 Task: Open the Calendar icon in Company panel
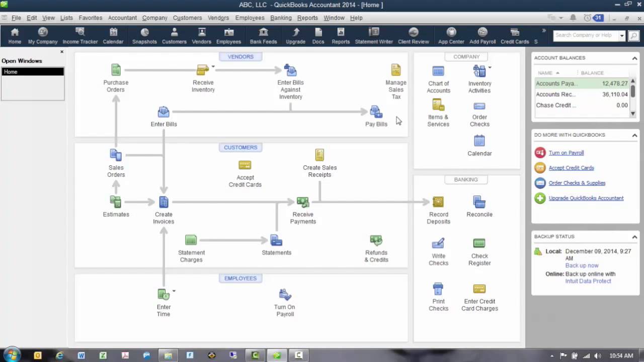click(479, 141)
